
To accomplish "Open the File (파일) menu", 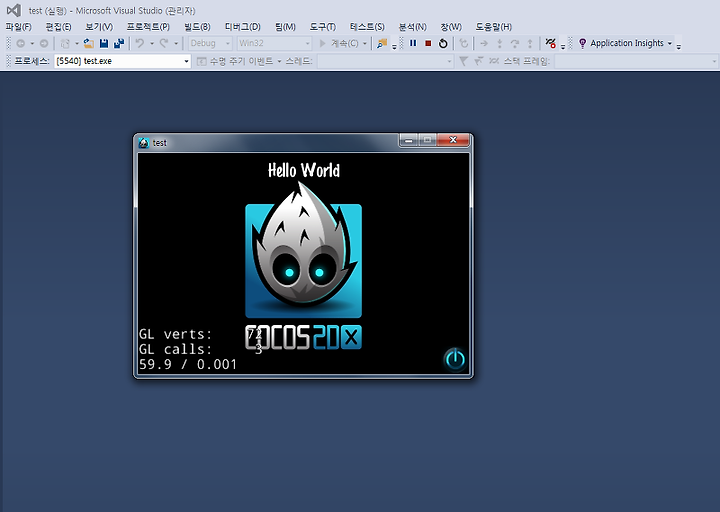I will pyautogui.click(x=18, y=27).
